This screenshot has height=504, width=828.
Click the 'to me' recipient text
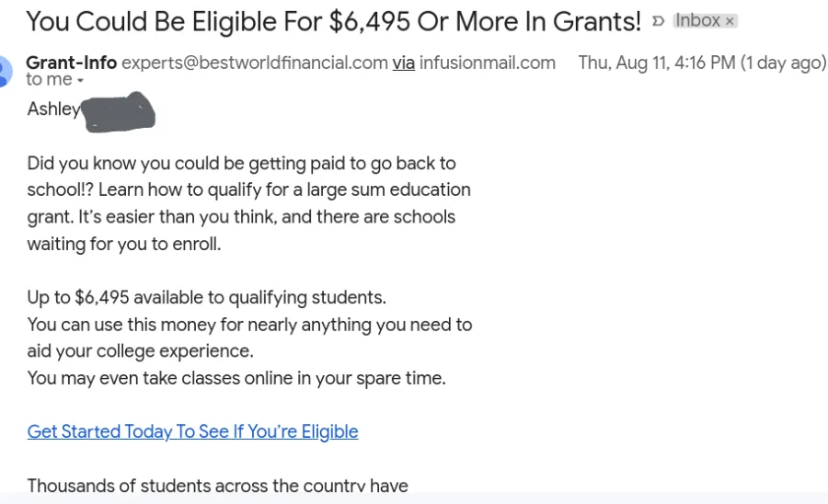point(49,80)
